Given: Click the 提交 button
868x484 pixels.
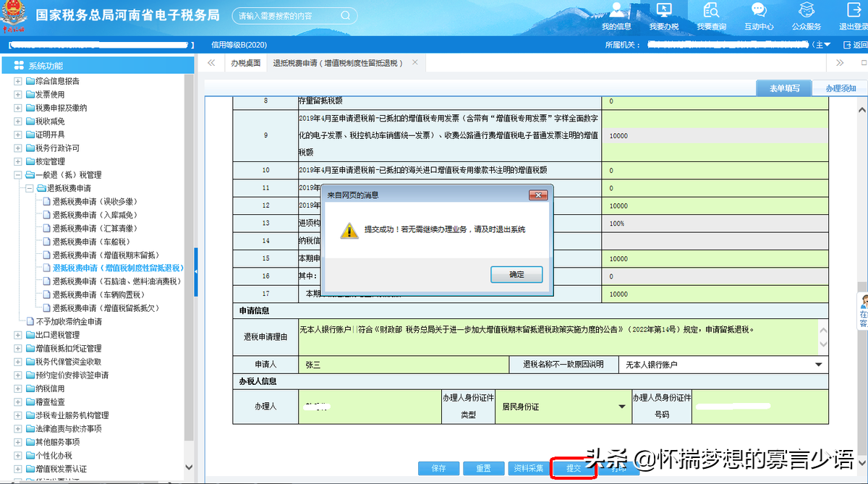Looking at the screenshot, I should coord(574,468).
